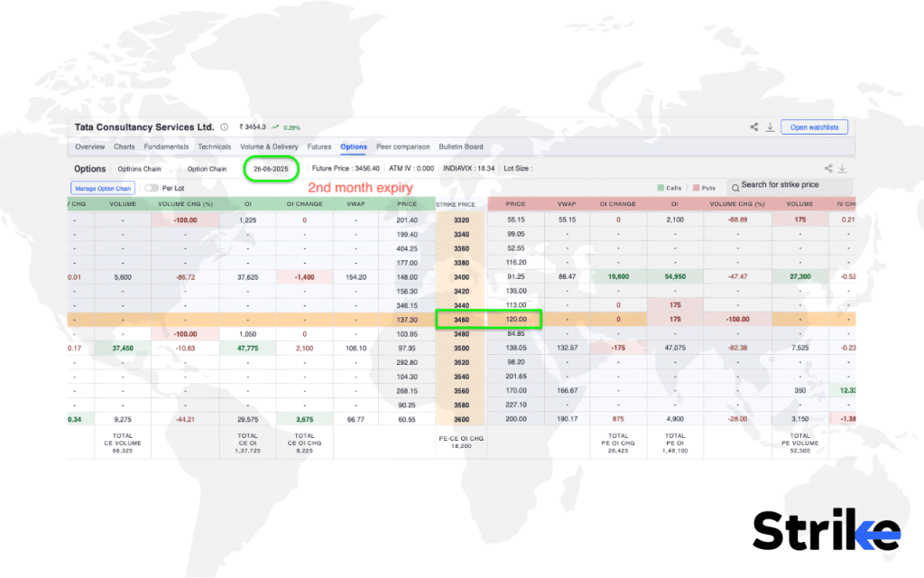924x578 pixels.
Task: Click the call OI change value -1,400
Action: coord(305,277)
